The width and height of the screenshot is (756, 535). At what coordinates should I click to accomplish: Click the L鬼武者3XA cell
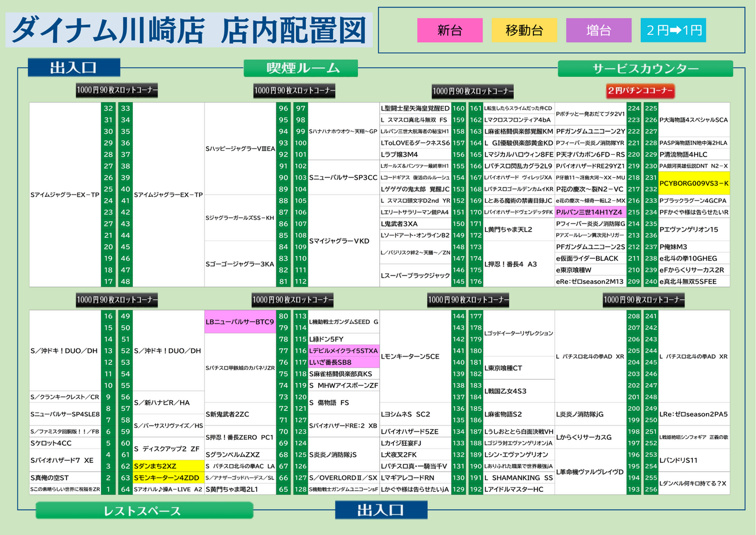tap(415, 223)
